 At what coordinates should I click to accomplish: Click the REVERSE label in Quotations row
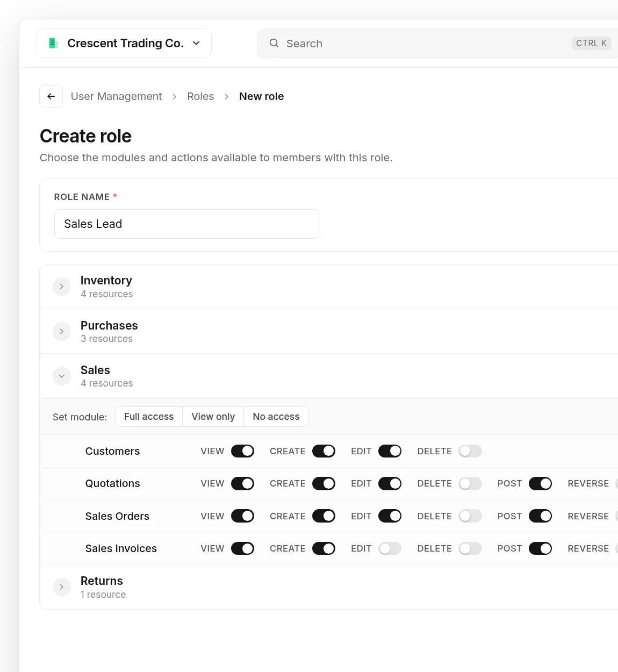point(588,484)
